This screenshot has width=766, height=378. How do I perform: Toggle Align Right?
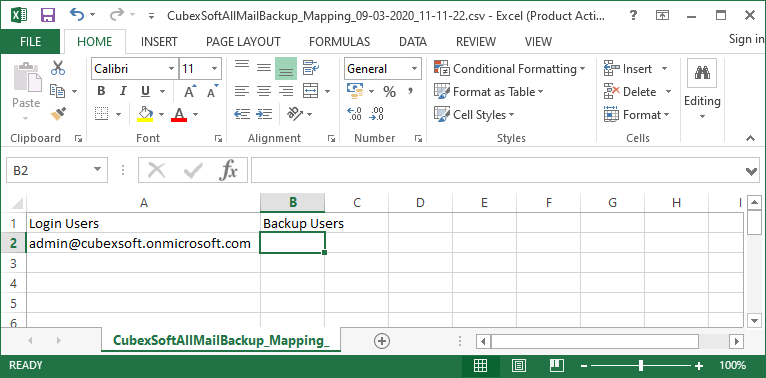click(286, 91)
